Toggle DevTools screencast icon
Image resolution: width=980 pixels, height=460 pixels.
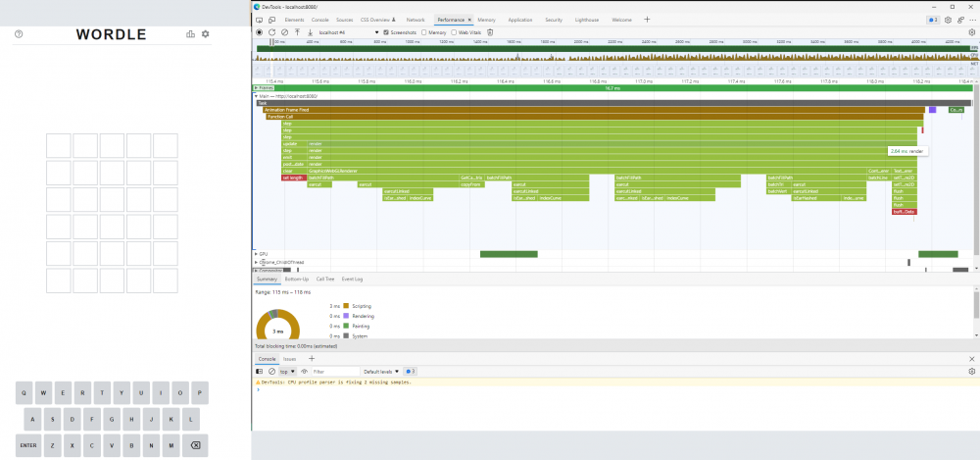click(260, 20)
